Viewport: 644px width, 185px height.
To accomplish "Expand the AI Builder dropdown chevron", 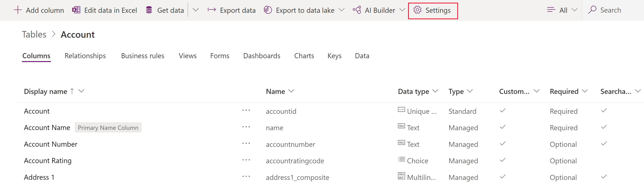I will click(x=402, y=10).
